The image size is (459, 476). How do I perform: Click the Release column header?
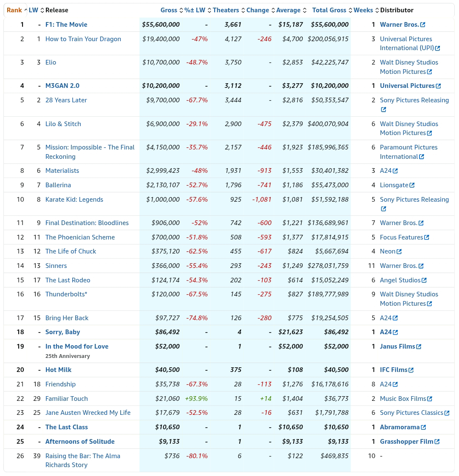click(x=57, y=10)
